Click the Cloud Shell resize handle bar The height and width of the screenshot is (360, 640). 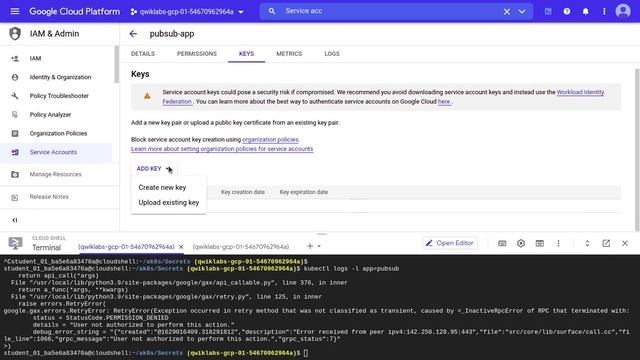(322, 234)
